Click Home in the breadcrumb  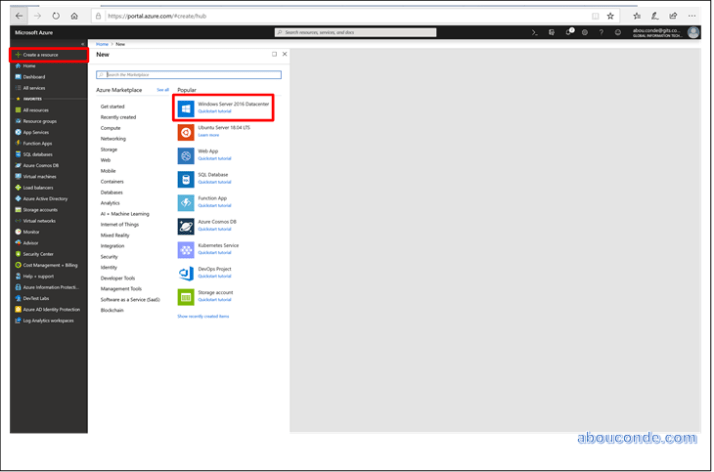(102, 44)
